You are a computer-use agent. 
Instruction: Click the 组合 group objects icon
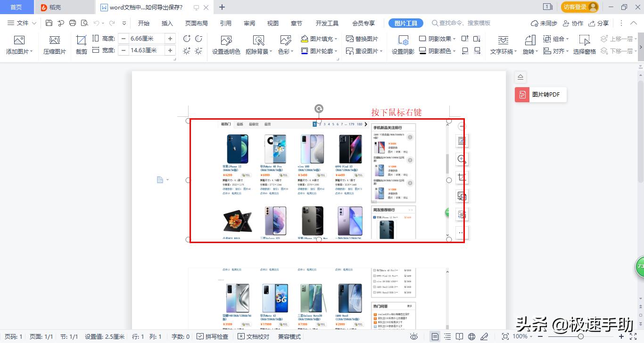click(554, 39)
